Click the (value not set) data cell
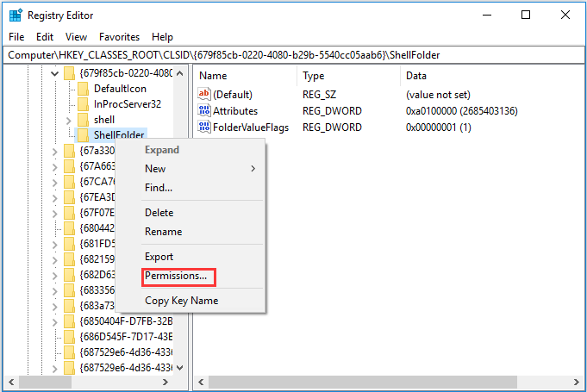The width and height of the screenshot is (587, 392). pos(438,95)
